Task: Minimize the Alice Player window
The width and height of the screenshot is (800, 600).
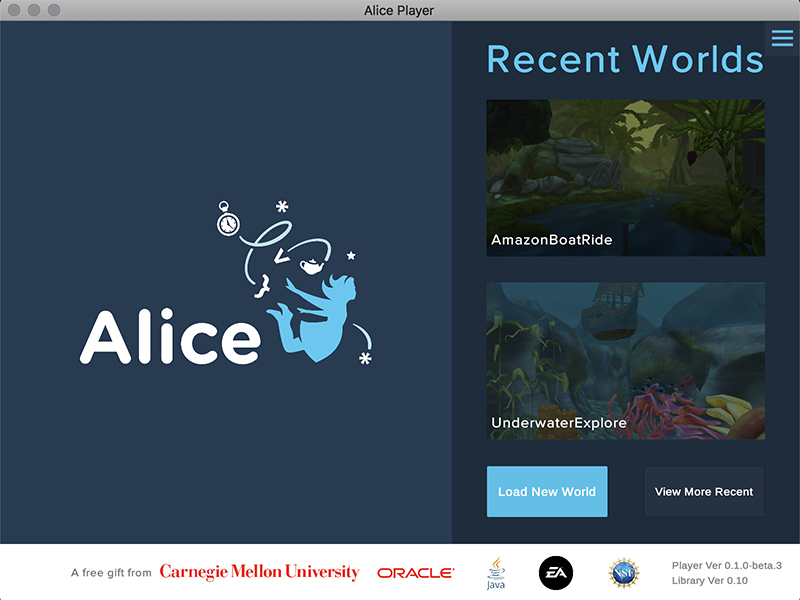Action: 34,10
